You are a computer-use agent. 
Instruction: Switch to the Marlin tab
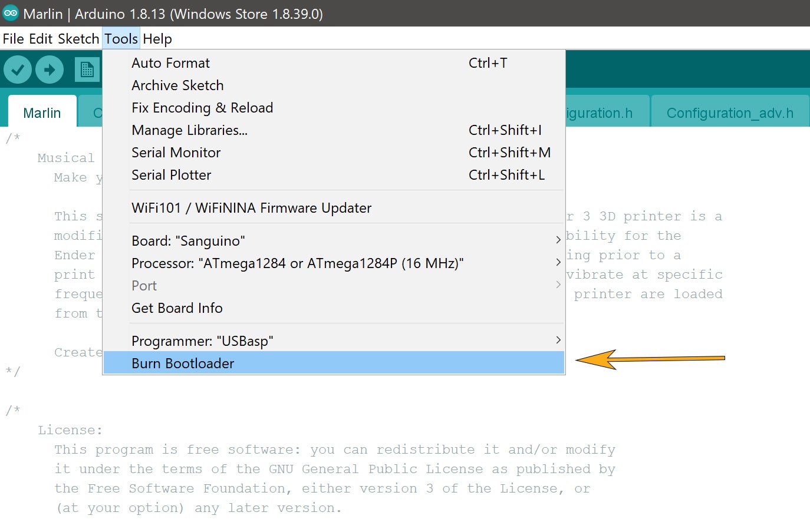(42, 113)
